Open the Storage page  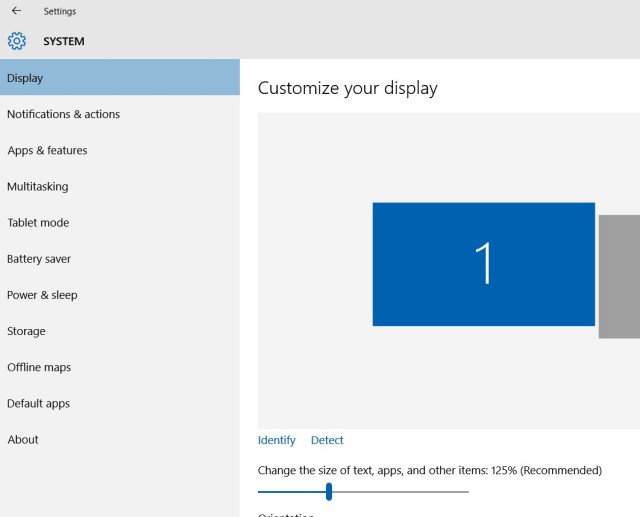coord(26,331)
